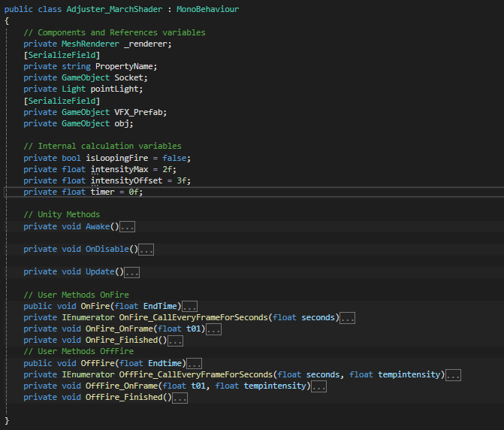The height and width of the screenshot is (430, 504).
Task: Click the intensityOffset variable name
Action: coord(127,180)
